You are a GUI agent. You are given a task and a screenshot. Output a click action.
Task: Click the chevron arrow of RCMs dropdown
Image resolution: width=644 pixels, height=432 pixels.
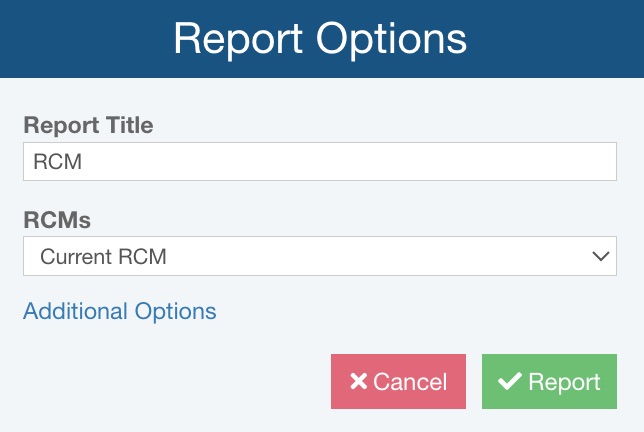(601, 256)
